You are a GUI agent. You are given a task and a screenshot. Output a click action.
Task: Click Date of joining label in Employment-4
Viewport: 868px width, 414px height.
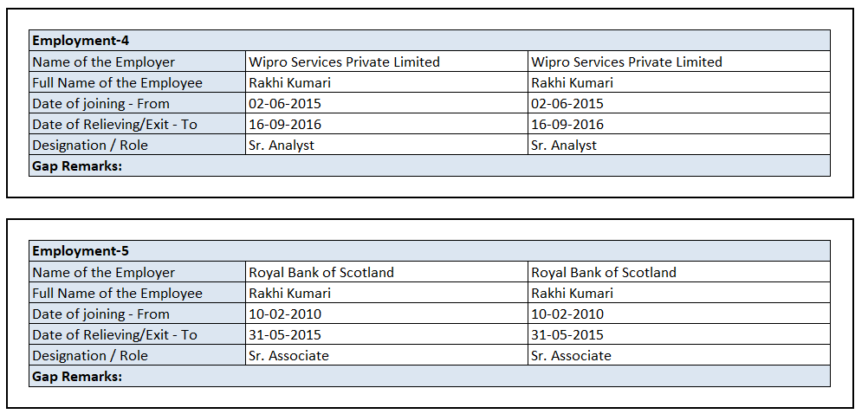pos(101,103)
